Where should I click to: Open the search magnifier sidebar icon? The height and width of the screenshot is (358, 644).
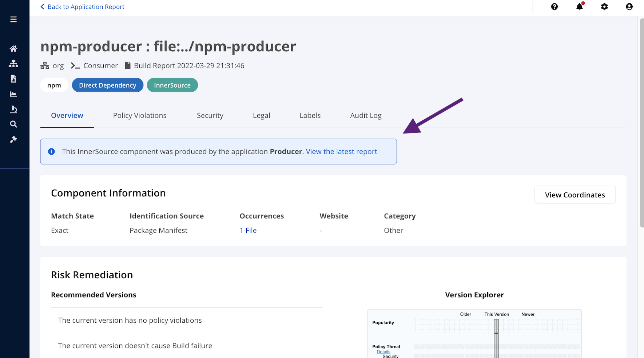13,124
